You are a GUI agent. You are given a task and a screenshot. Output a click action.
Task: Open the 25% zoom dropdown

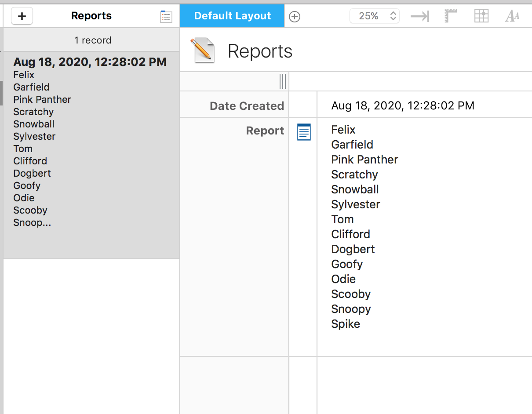point(374,16)
